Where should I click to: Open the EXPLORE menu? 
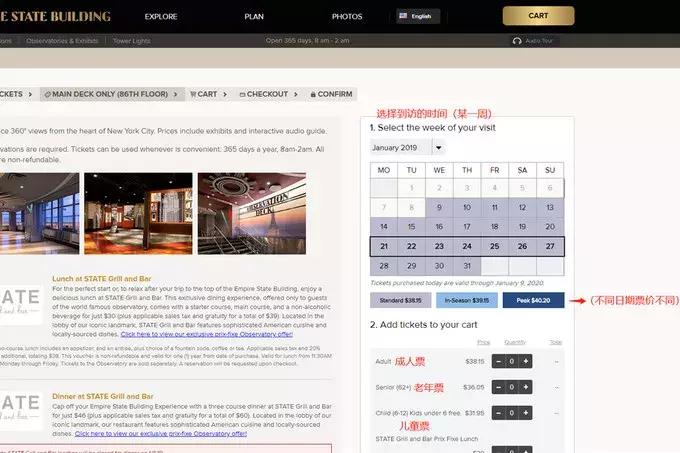click(x=161, y=16)
